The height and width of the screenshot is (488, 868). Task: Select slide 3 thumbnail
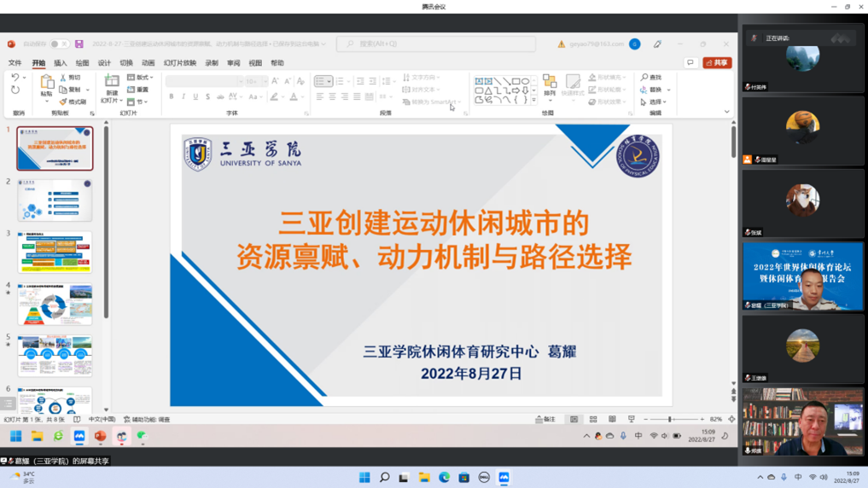(55, 253)
